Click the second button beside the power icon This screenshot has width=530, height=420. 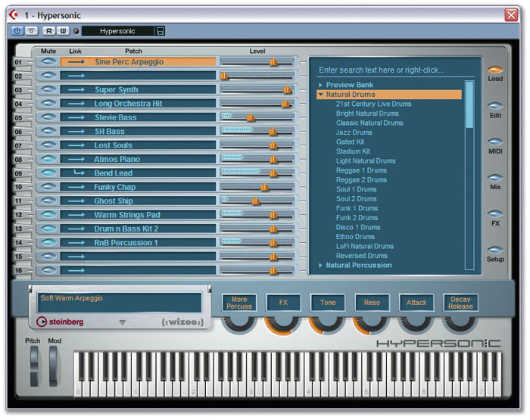click(31, 31)
